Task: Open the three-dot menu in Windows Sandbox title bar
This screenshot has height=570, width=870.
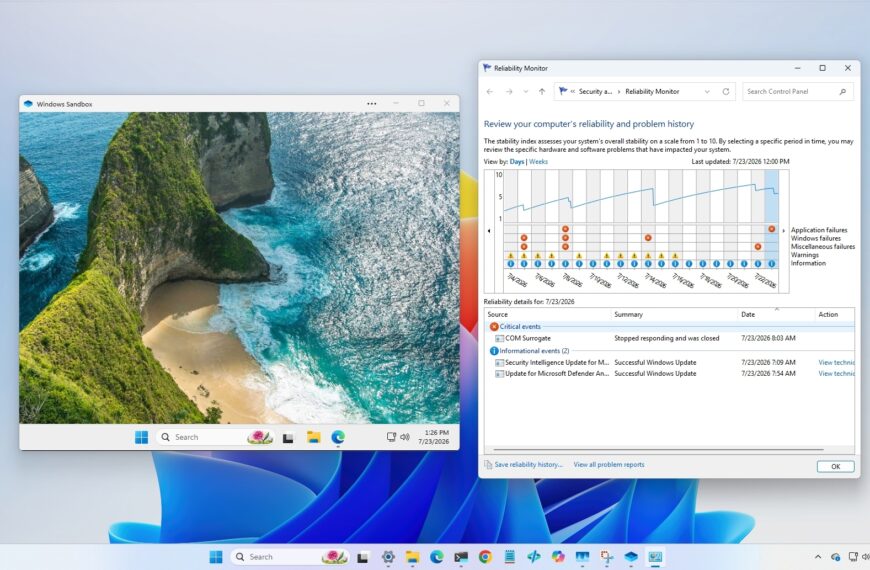Action: tap(372, 104)
